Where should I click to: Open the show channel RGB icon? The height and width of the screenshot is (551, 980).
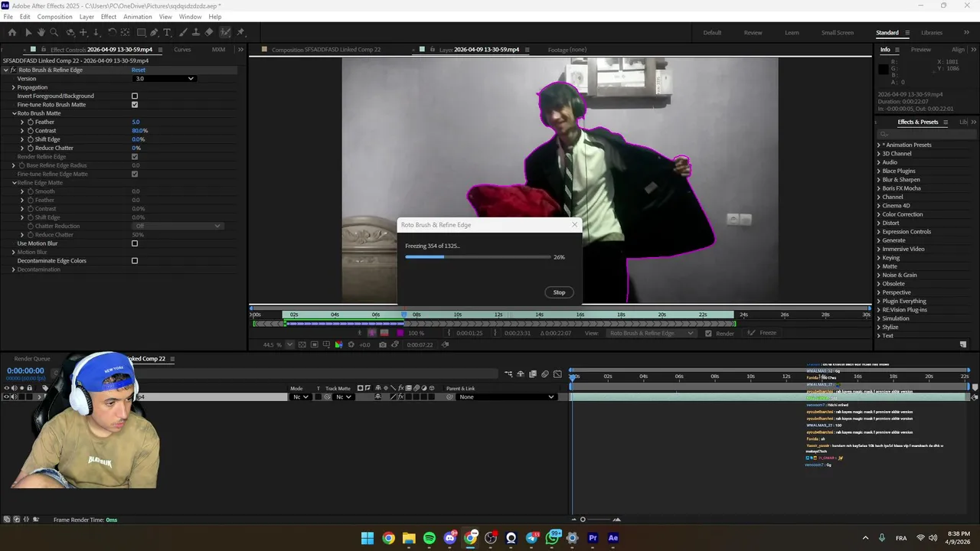coord(338,344)
